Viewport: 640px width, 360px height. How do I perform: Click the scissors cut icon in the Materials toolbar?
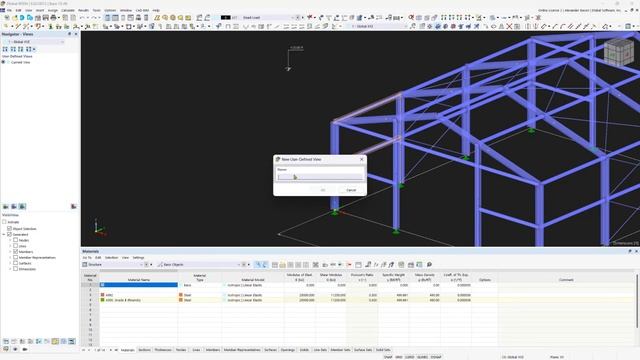(316, 264)
